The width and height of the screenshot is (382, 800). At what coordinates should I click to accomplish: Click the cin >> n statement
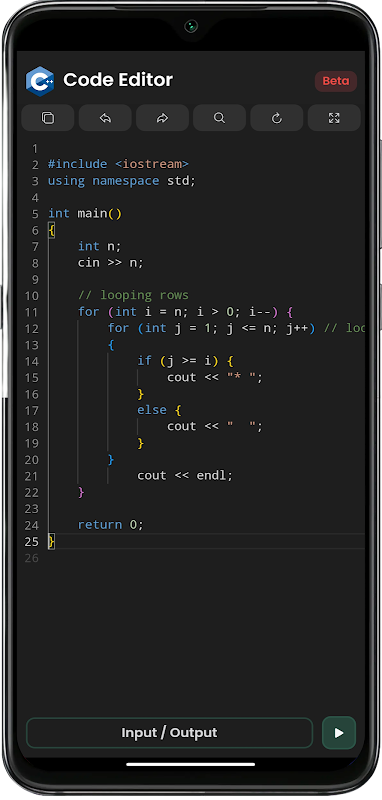(111, 263)
